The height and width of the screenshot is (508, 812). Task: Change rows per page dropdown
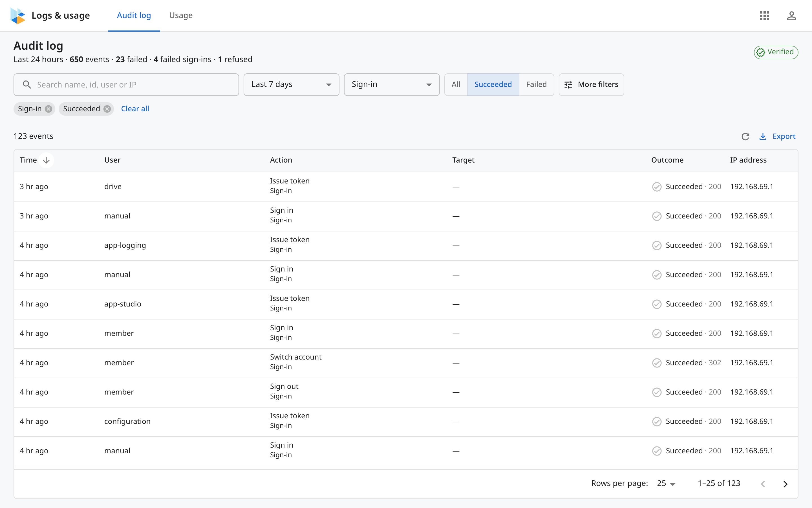point(666,483)
